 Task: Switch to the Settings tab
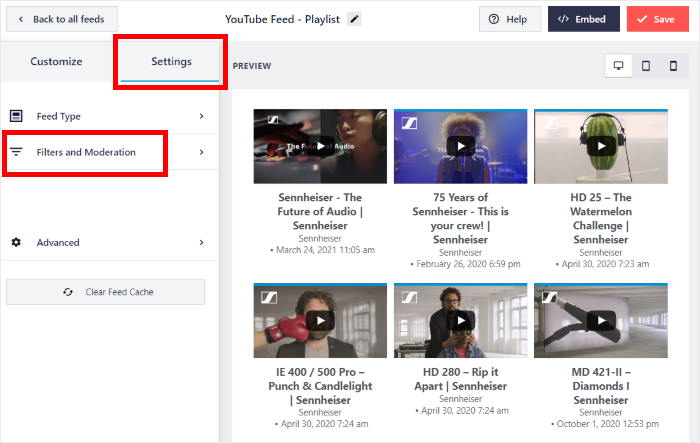[x=171, y=61]
